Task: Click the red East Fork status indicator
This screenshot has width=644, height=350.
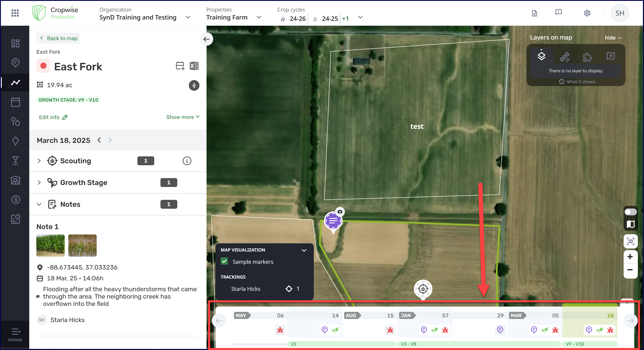Action: (43, 66)
